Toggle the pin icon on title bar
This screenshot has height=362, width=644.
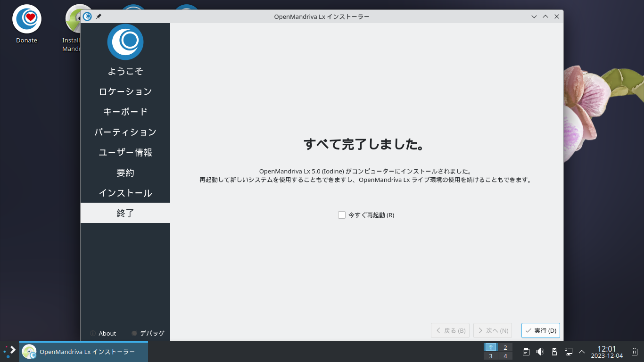coord(99,16)
